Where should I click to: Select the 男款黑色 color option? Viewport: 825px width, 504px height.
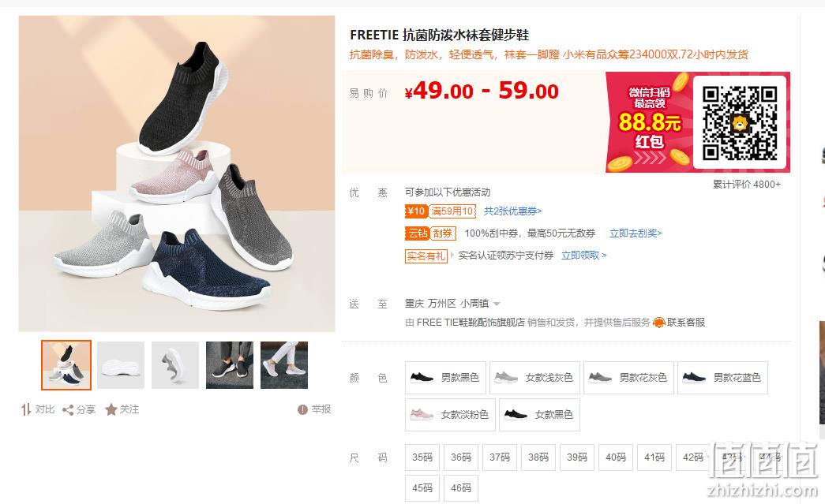445,377
